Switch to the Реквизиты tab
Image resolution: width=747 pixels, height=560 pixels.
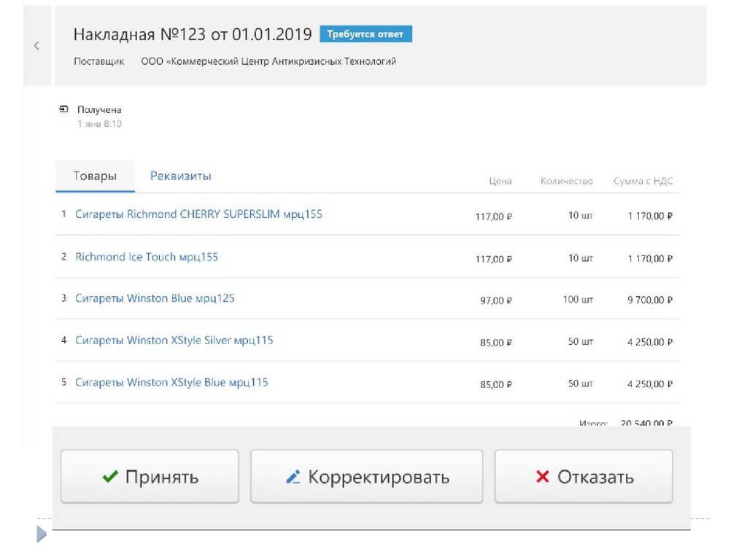pos(180,176)
